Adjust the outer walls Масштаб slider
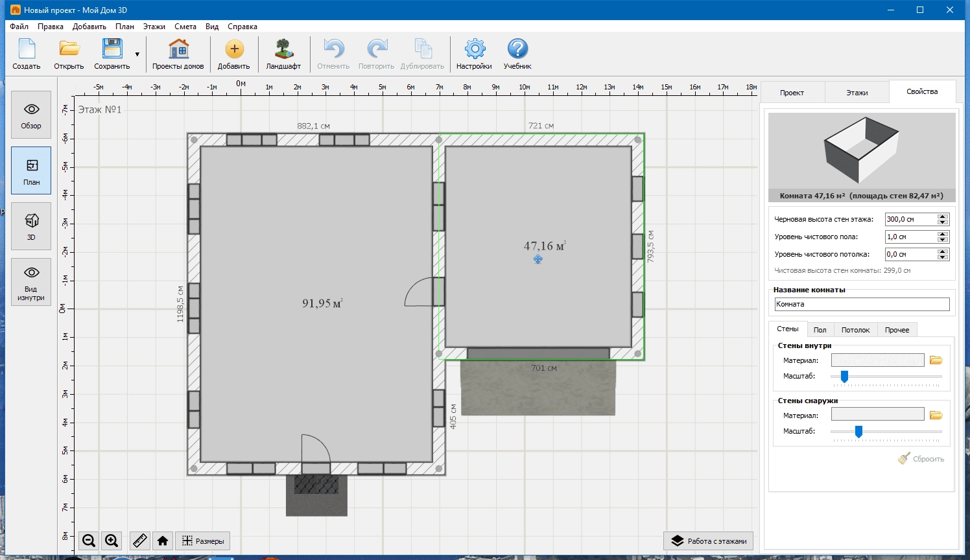Screen dimensions: 970x560 (858, 432)
